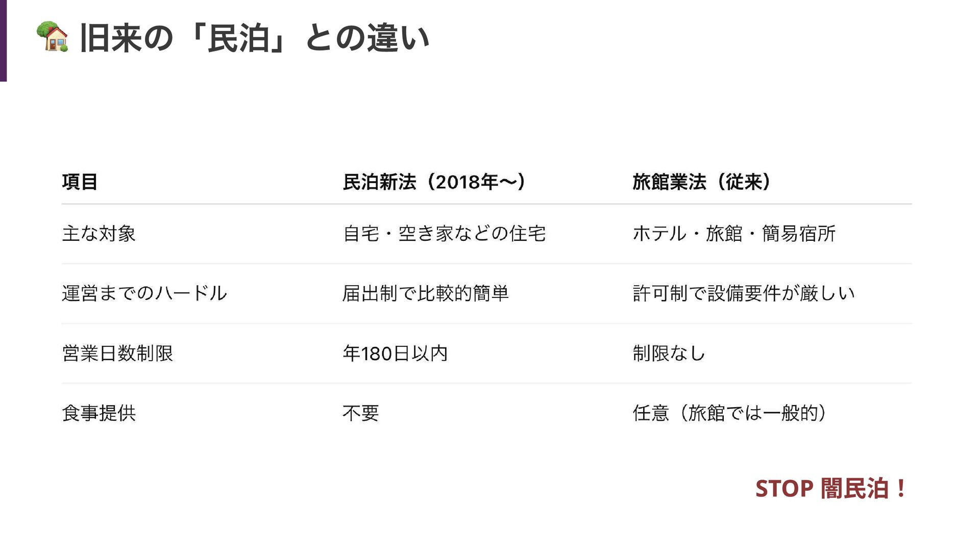Click the 食事提供 row label

pyautogui.click(x=99, y=413)
